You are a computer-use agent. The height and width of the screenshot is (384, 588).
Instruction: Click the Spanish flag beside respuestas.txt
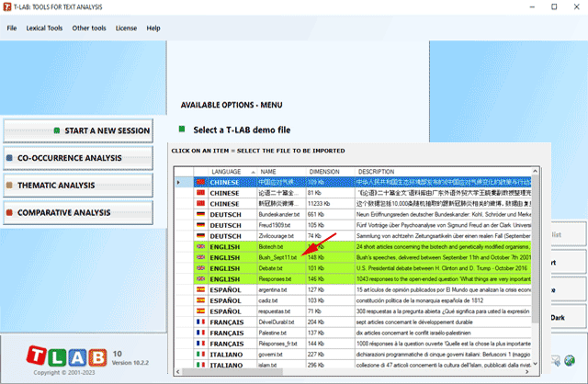(x=200, y=311)
